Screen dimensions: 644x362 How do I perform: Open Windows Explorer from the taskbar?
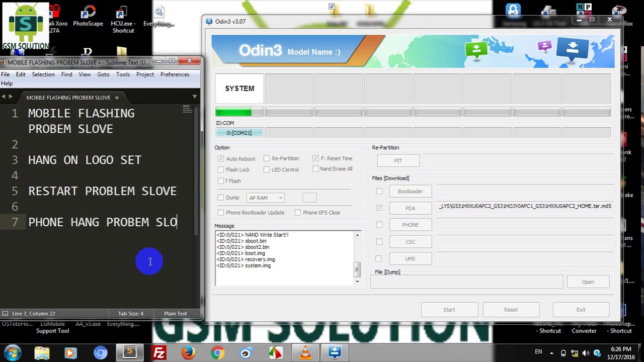point(42,353)
